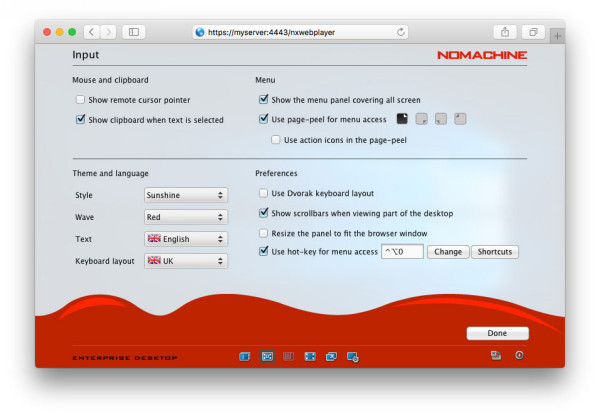The height and width of the screenshot is (418, 600).
Task: Click the globe icon in the address bar
Action: pyautogui.click(x=200, y=32)
